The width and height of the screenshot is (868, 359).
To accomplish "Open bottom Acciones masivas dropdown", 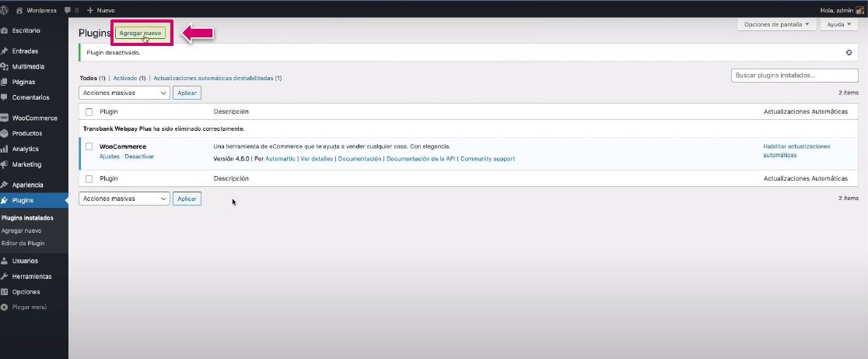I will click(x=124, y=199).
